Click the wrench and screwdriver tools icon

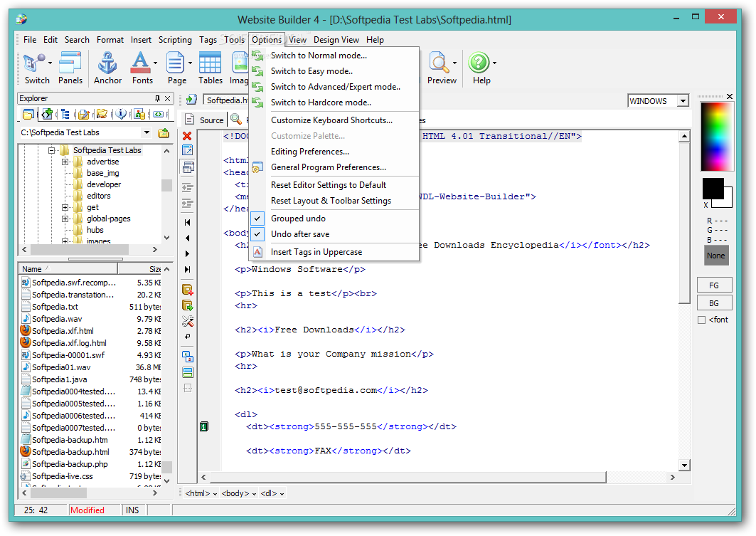click(188, 321)
